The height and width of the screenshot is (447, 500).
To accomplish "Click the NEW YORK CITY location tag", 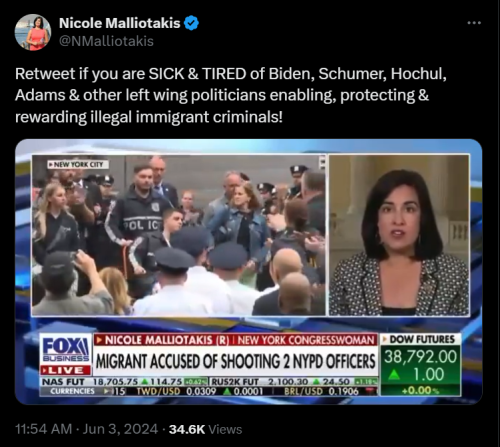I will pyautogui.click(x=78, y=164).
